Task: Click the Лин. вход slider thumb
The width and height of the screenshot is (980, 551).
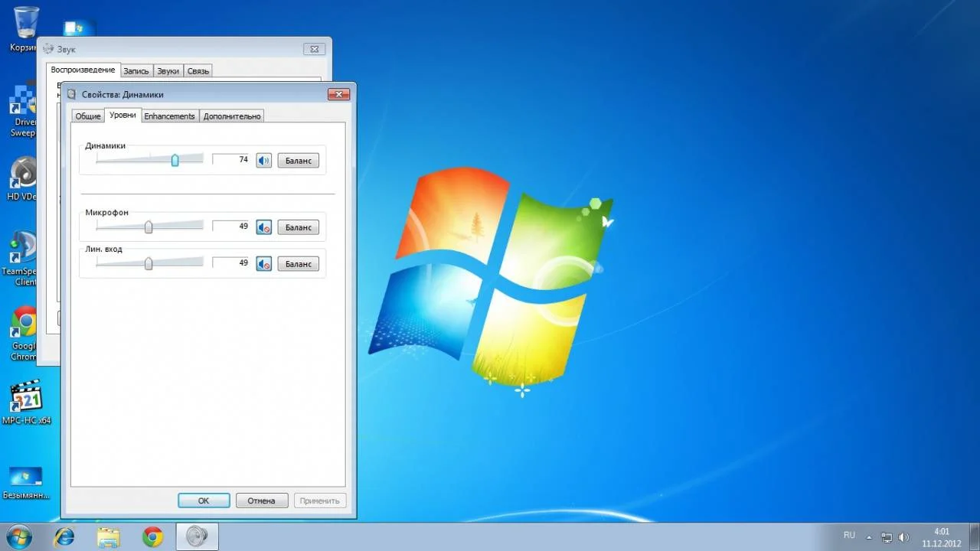Action: click(x=149, y=263)
